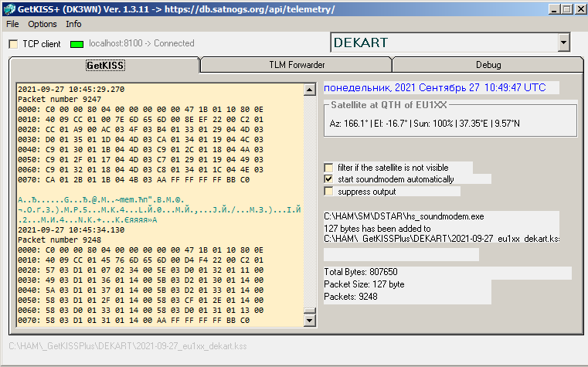This screenshot has width=588, height=367.
Task: Click the '127 bytes has been added to' message
Action: click(377, 228)
